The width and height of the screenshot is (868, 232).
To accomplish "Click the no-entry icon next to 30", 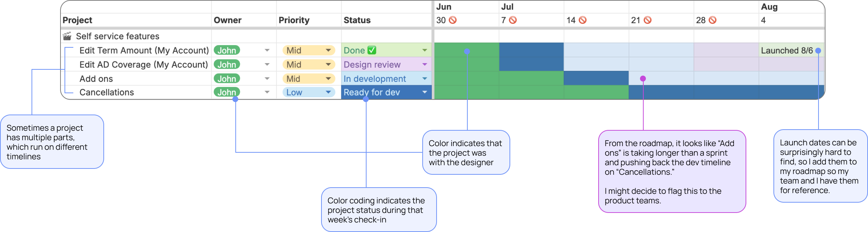I will coord(453,20).
